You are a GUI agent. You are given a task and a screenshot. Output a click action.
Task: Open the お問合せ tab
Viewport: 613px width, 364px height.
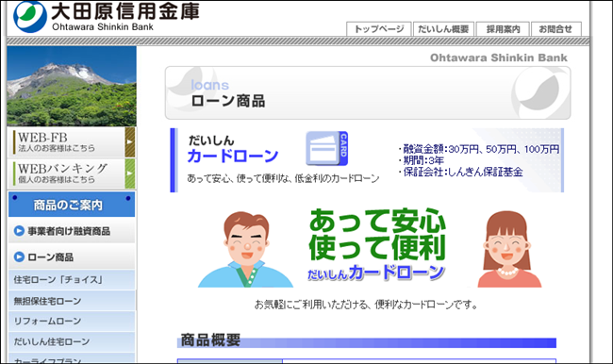[x=555, y=29]
